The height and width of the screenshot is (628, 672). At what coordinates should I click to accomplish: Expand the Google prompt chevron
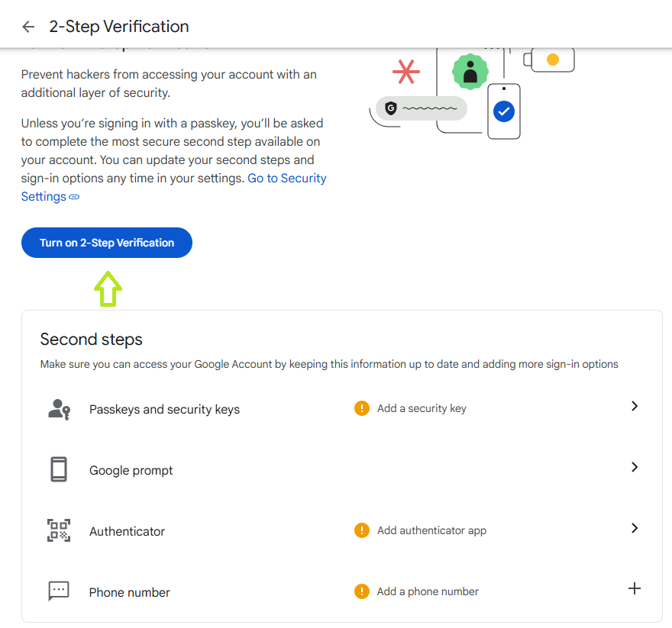point(634,467)
